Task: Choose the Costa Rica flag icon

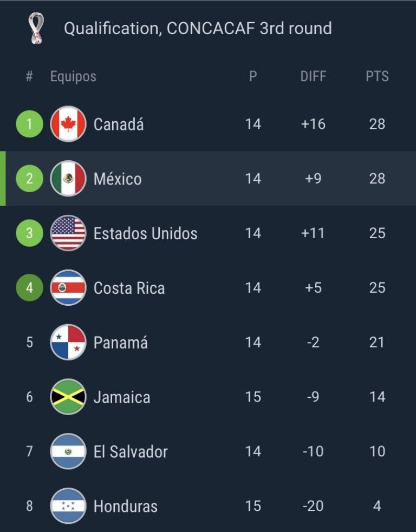Action: [68, 288]
